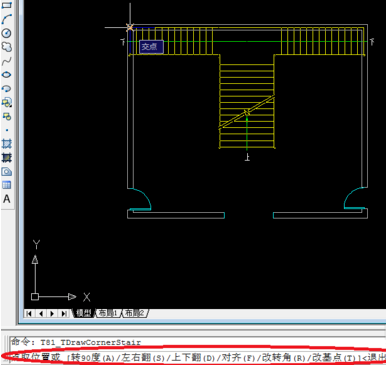Jump to last layout tab arrow
This screenshot has height=388, width=386.
[63, 313]
